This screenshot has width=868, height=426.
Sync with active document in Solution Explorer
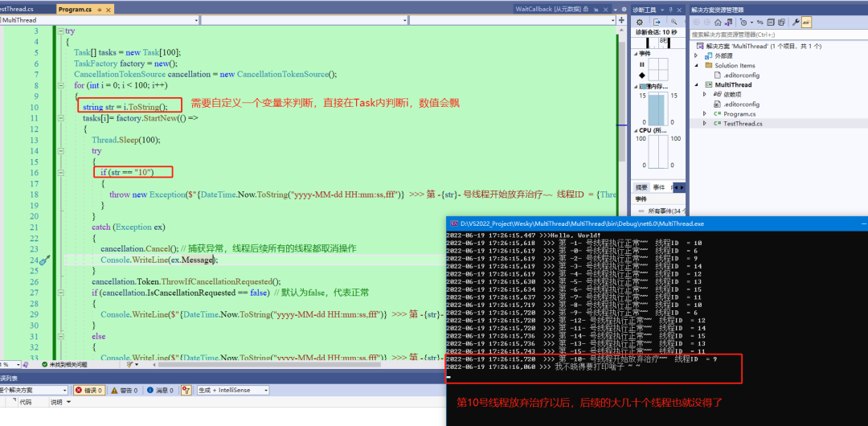(x=760, y=23)
